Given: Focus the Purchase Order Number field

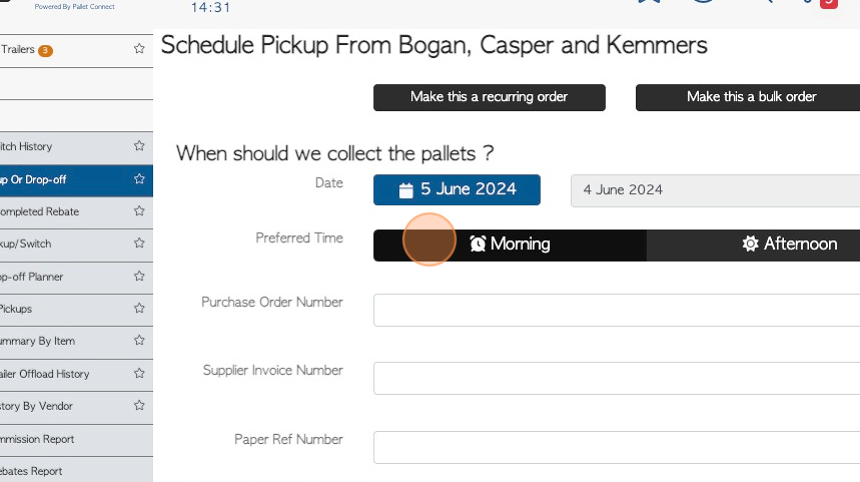Looking at the screenshot, I should [x=616, y=310].
